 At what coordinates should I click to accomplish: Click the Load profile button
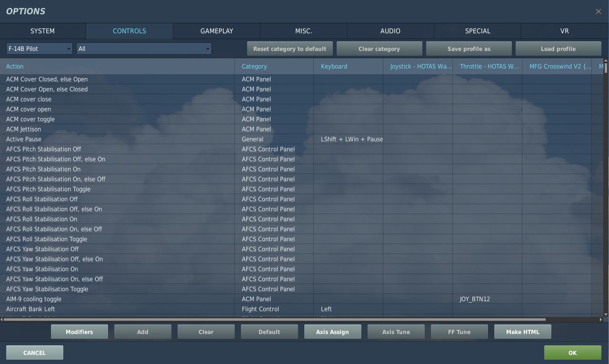pyautogui.click(x=558, y=49)
